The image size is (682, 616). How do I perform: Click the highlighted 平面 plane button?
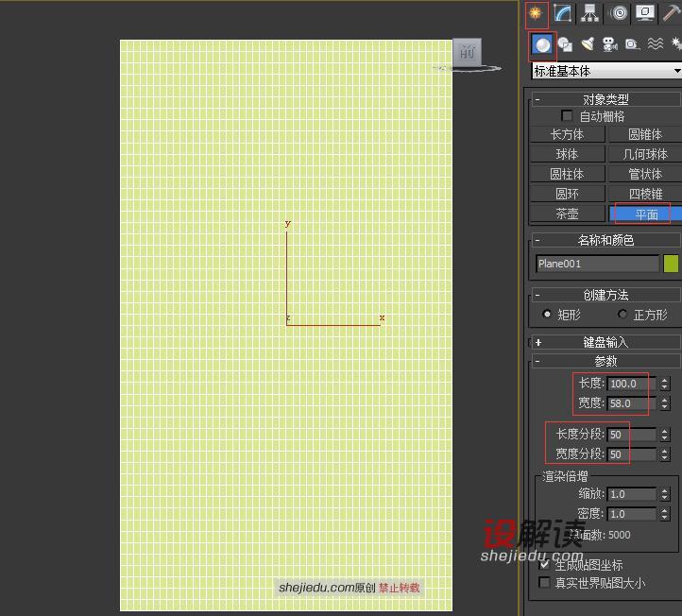coord(645,214)
